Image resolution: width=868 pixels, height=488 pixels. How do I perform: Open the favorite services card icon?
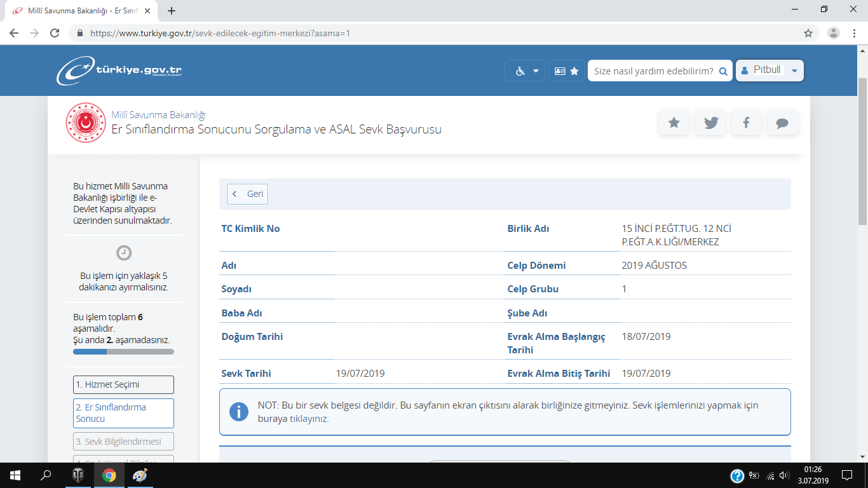(566, 71)
